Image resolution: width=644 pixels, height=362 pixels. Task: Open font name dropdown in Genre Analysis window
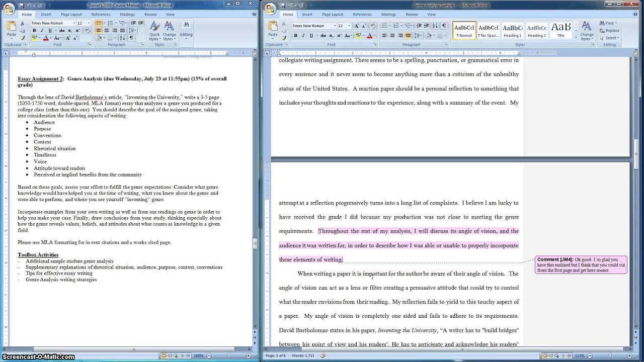pos(335,26)
